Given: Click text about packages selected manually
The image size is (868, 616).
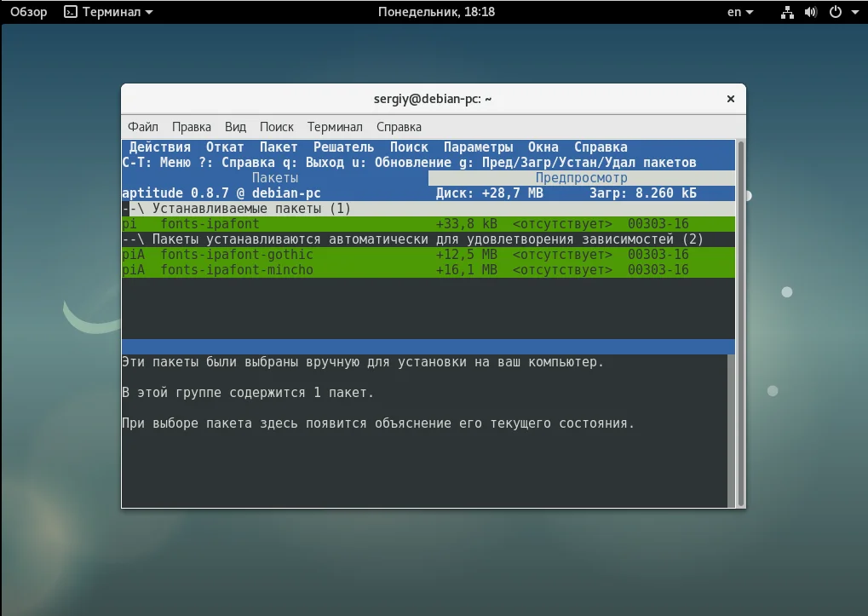Looking at the screenshot, I should (x=363, y=362).
